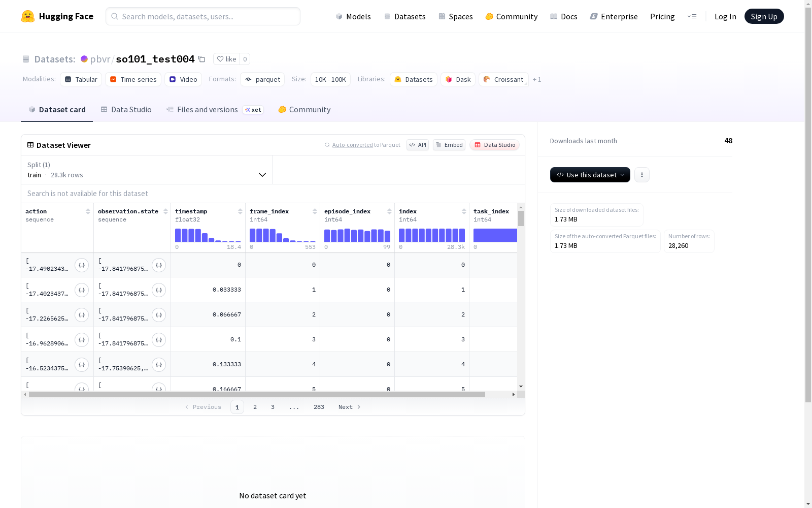
Task: Open the more options kebab button
Action: [x=642, y=175]
